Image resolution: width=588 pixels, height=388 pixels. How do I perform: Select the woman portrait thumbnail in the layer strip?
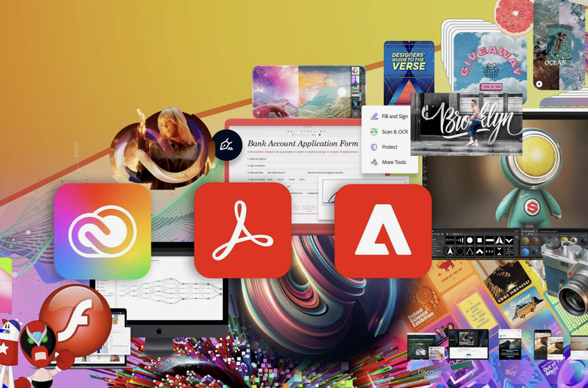355,71
